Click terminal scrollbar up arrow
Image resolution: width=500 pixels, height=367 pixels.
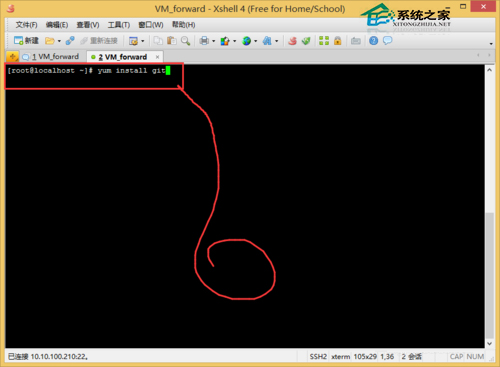(x=489, y=70)
